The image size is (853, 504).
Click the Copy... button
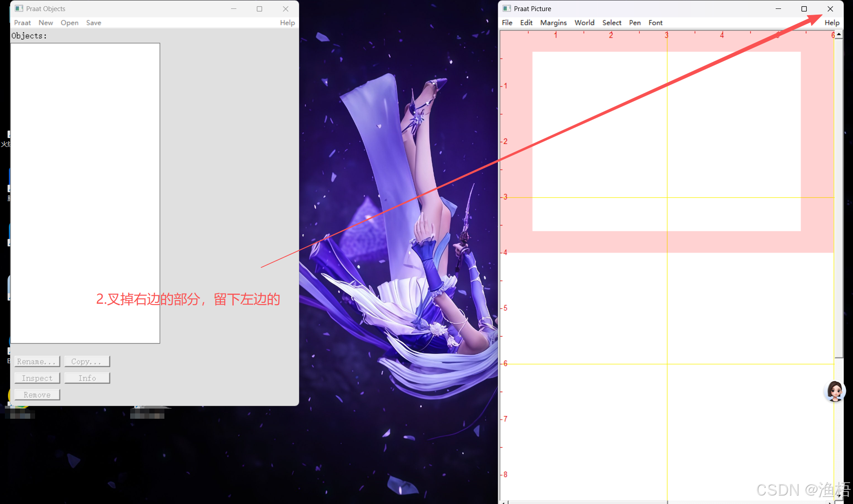point(87,361)
